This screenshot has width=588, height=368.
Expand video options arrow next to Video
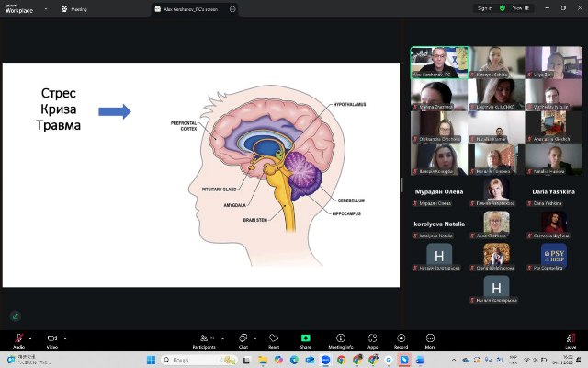point(66,336)
